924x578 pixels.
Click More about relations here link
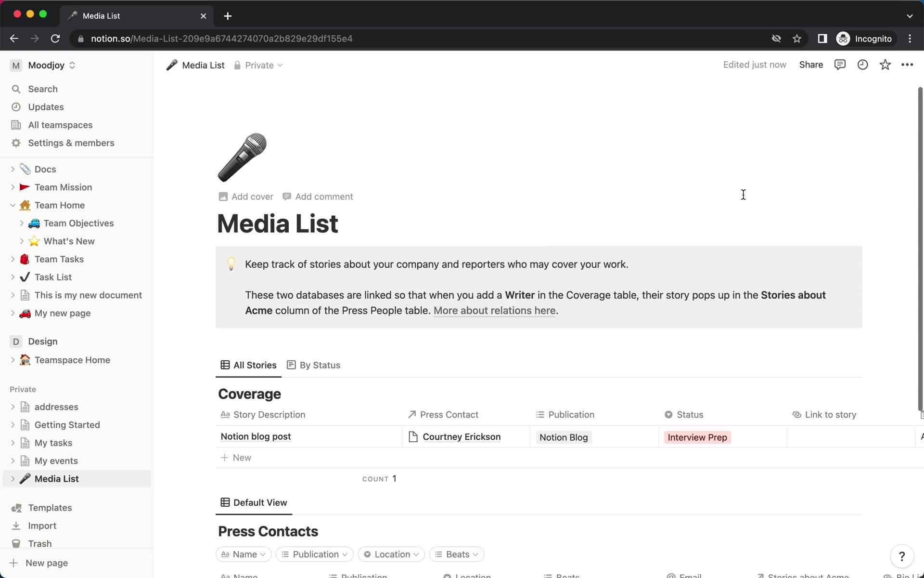tap(494, 310)
